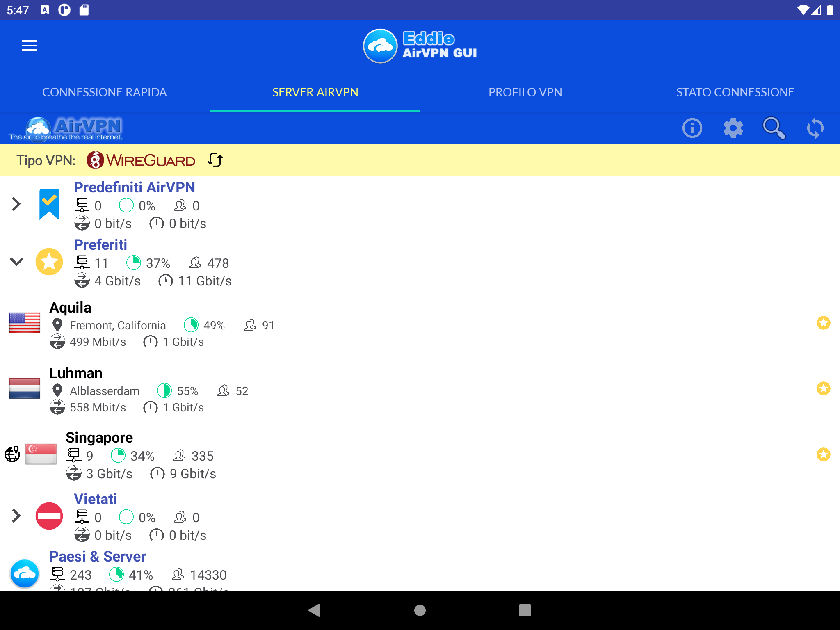Remove Aquila from favorites star
Image resolution: width=840 pixels, height=630 pixels.
pos(823,323)
